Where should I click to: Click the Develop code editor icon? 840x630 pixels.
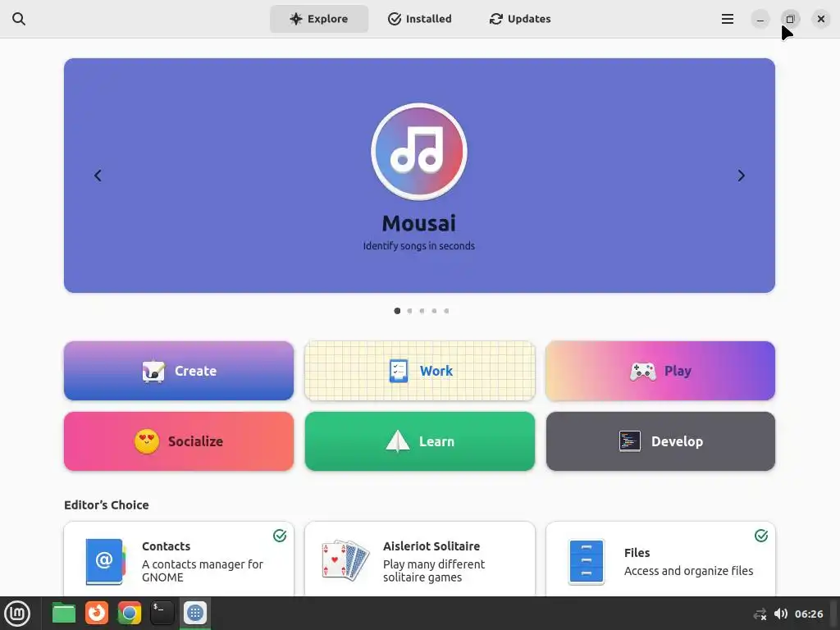[x=630, y=441]
